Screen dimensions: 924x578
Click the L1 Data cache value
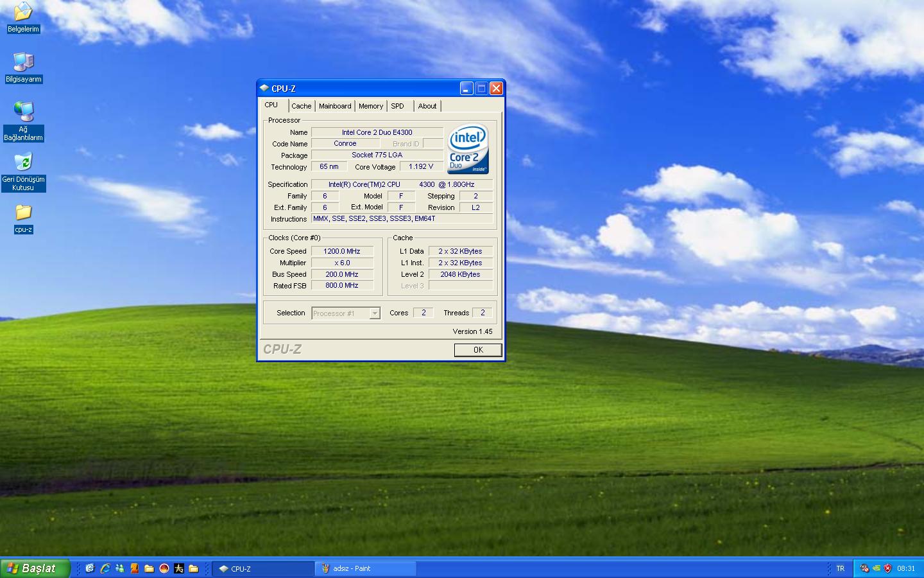click(461, 251)
